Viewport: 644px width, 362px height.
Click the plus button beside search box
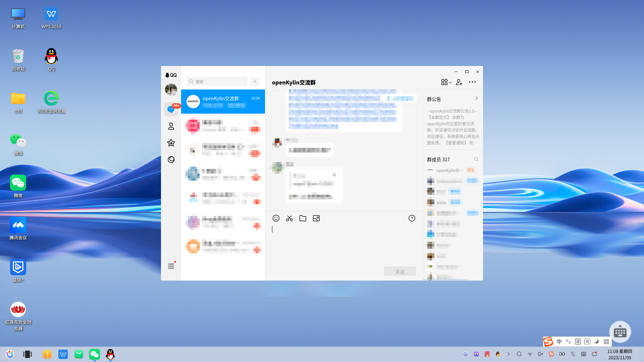point(255,81)
